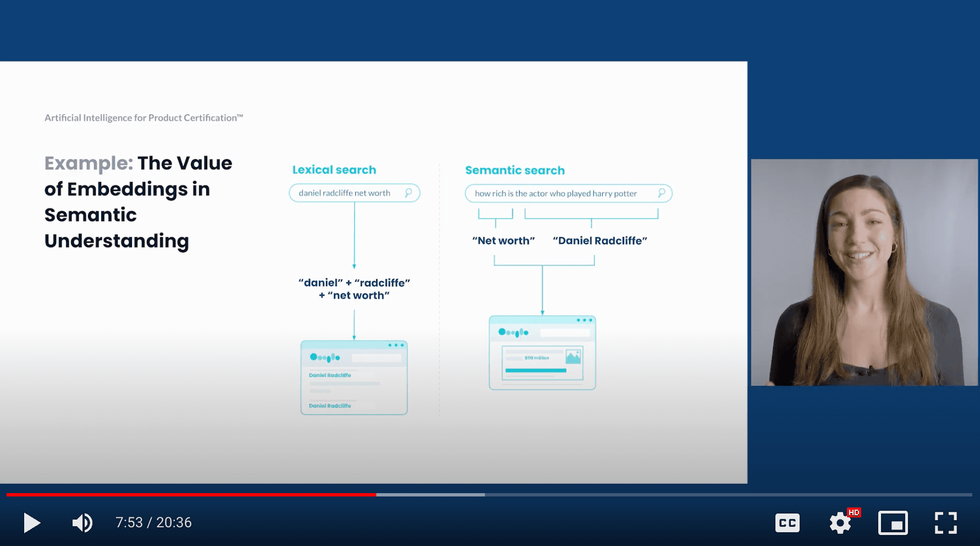980x546 pixels.
Task: Seek on the red progress bar
Action: 191,495
